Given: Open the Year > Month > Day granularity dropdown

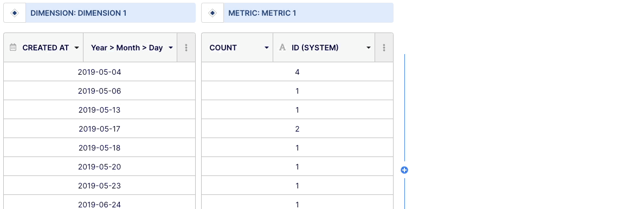Looking at the screenshot, I should tap(170, 48).
